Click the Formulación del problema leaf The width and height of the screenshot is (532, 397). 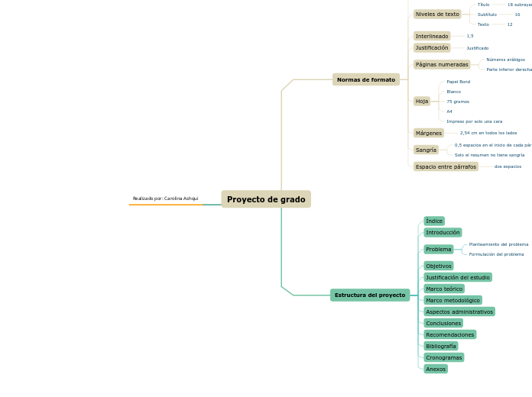pyautogui.click(x=496, y=254)
